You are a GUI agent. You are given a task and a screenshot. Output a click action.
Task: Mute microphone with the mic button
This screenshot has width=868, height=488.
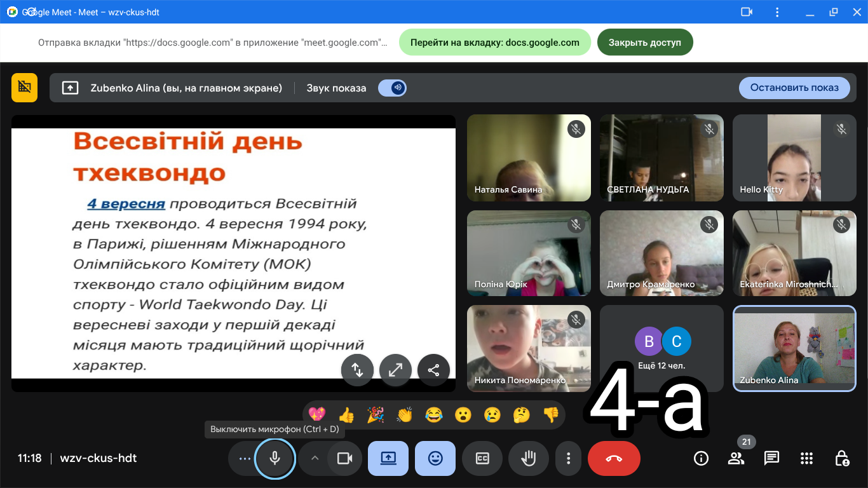coord(275,458)
